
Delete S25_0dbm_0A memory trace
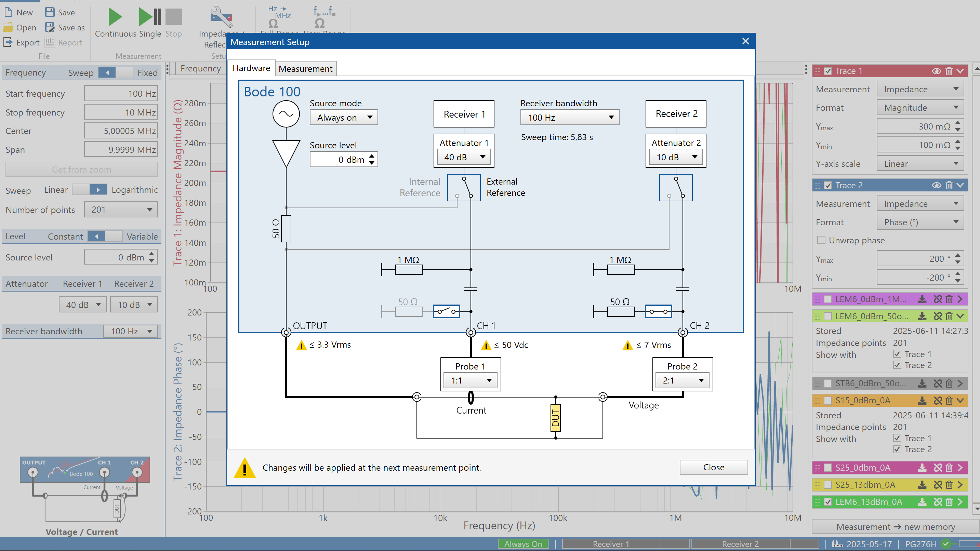click(949, 468)
